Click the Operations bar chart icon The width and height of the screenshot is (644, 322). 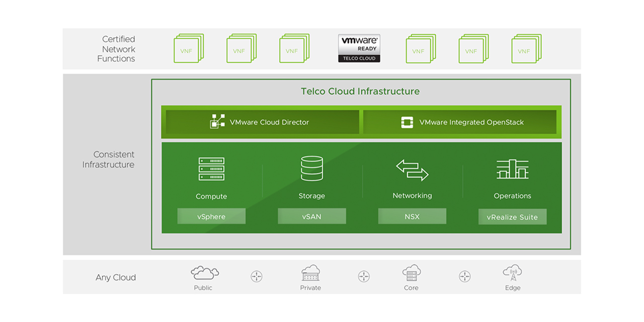point(512,170)
